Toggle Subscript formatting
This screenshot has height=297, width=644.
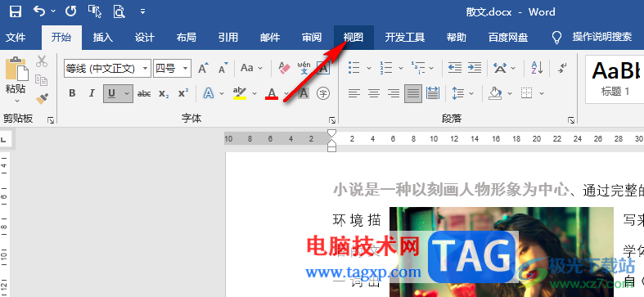164,93
